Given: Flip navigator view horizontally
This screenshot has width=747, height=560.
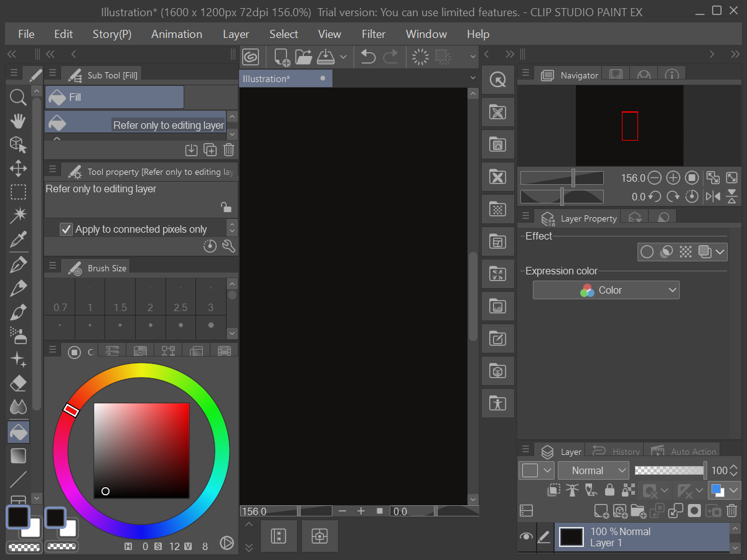Looking at the screenshot, I should tap(713, 197).
